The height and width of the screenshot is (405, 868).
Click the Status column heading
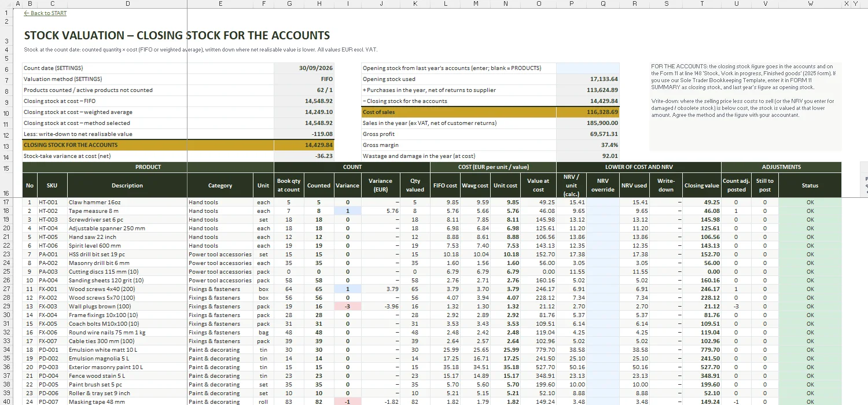coord(810,186)
